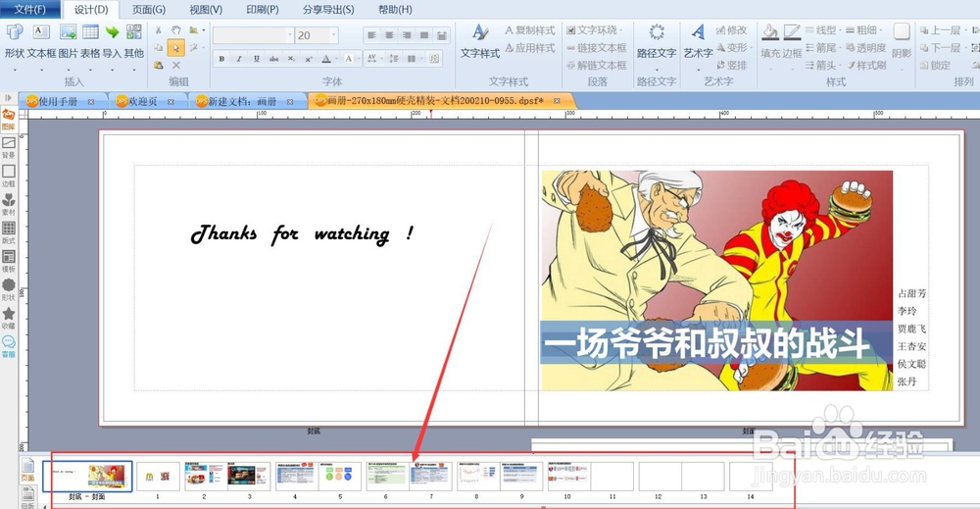The height and width of the screenshot is (509, 980).
Task: Open the 形状 shape insert tool
Action: coord(15,41)
